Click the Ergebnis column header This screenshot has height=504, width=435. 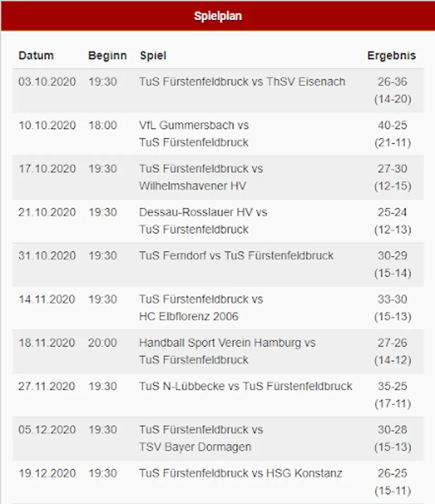[391, 55]
